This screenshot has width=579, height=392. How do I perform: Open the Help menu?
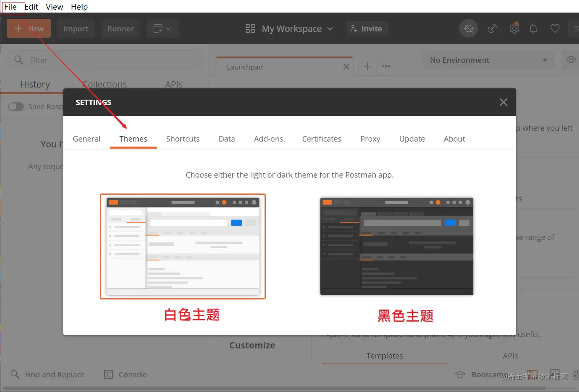[x=79, y=7]
